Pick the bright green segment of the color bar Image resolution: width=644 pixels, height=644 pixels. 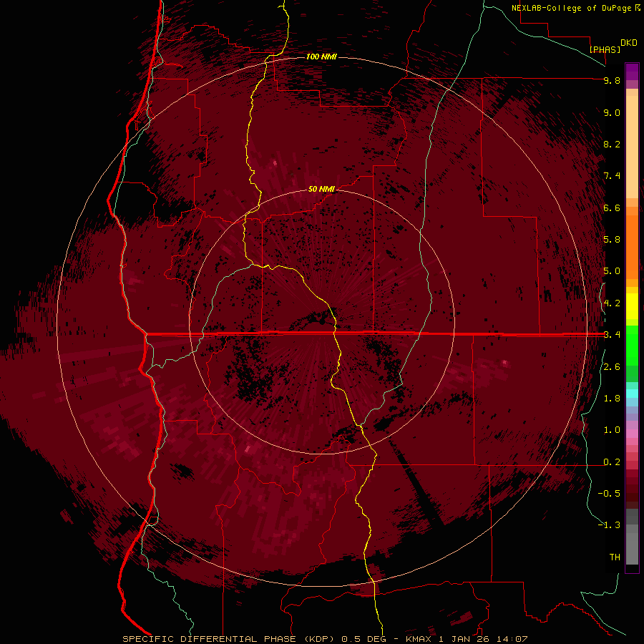point(632,345)
